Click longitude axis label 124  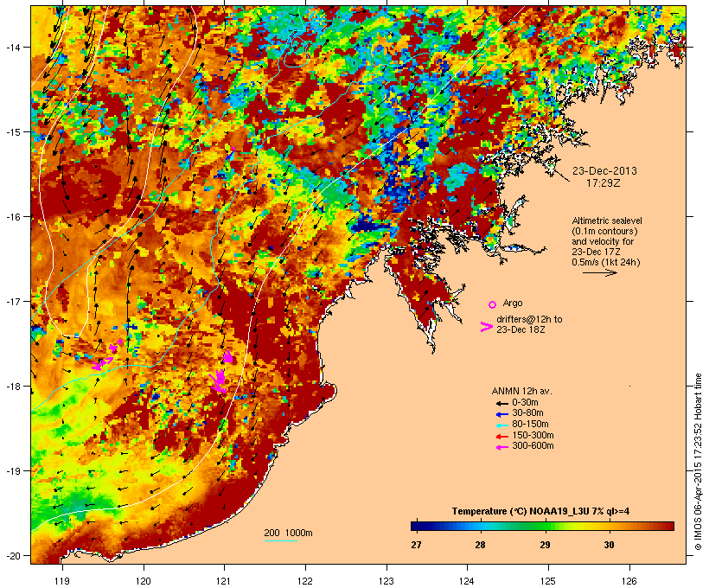click(x=467, y=581)
